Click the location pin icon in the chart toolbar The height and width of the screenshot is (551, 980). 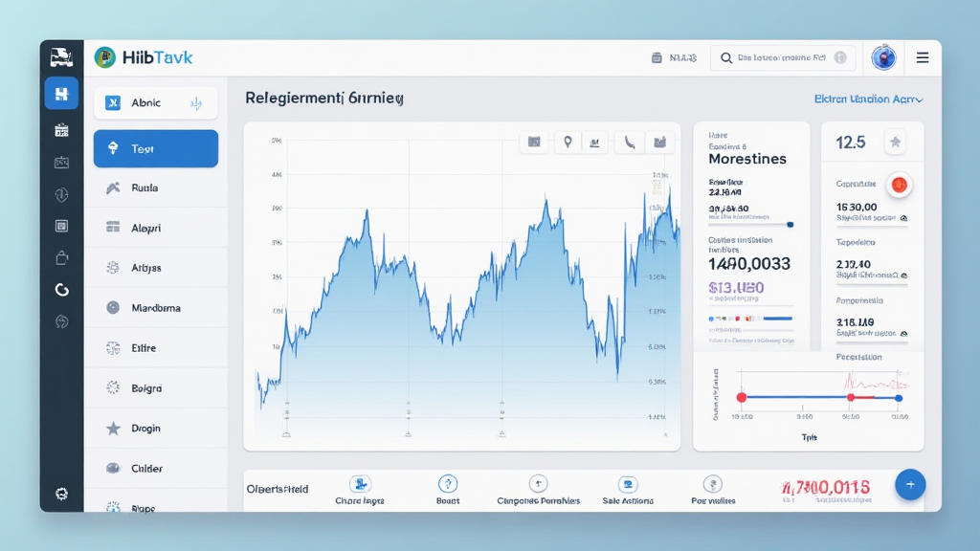(x=568, y=141)
